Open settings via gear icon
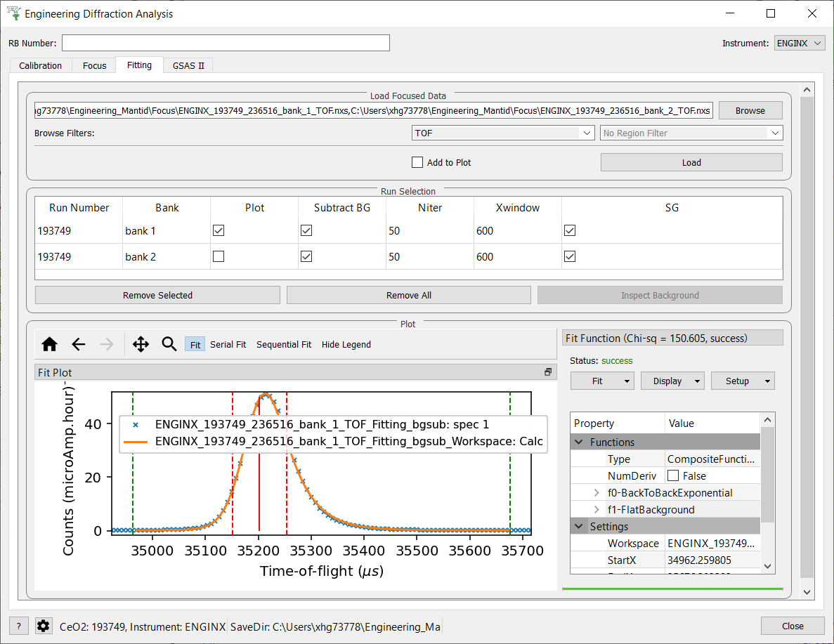 click(43, 626)
